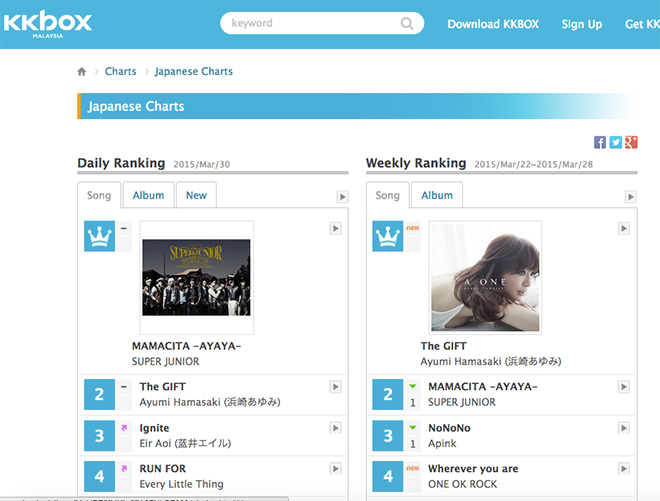Open SUPER JUNIOR album cover thumbnail
Viewport: 660px width, 501px height.
tap(196, 277)
